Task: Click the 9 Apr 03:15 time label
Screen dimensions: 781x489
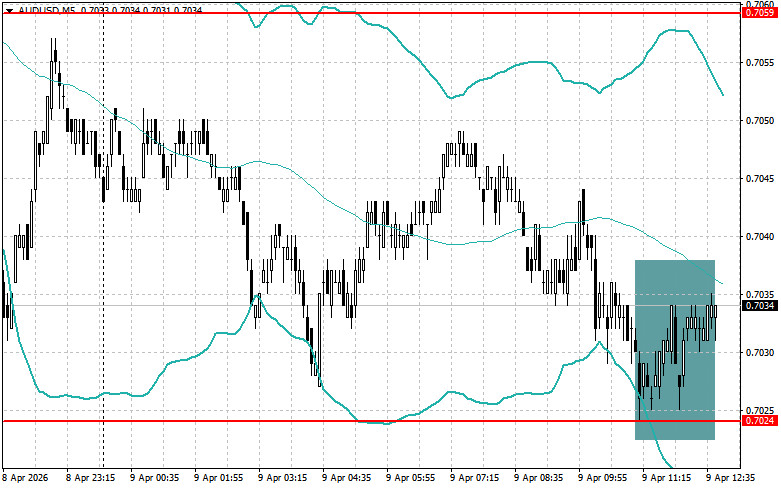Action: (x=282, y=478)
